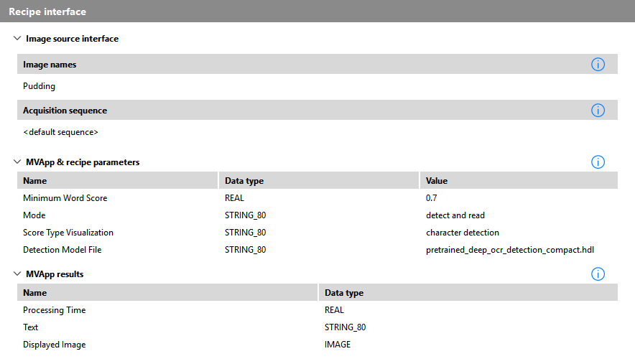Viewport: 635px width, 364px height.
Task: Select the default sequence entry
Action: (x=60, y=132)
